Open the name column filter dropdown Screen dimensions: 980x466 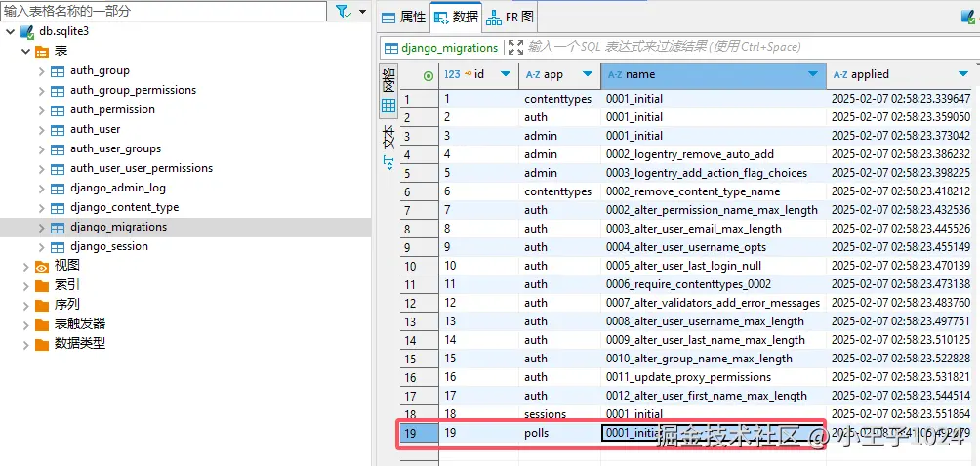(812, 74)
